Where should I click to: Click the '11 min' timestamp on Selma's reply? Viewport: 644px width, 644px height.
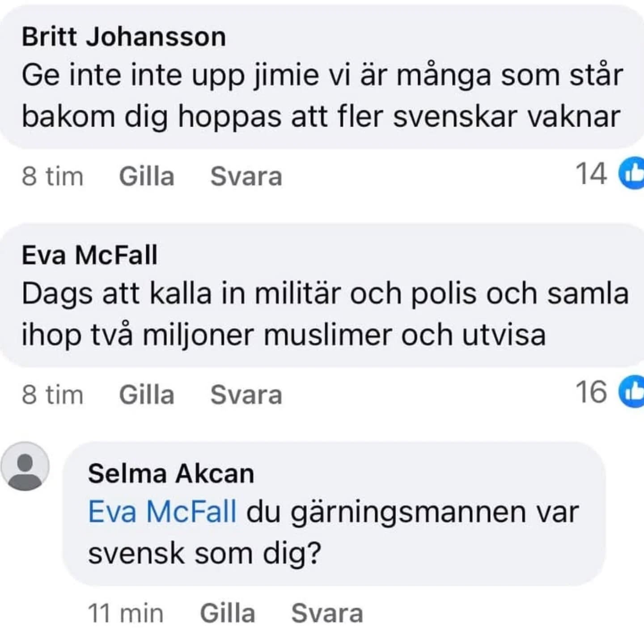click(x=125, y=613)
